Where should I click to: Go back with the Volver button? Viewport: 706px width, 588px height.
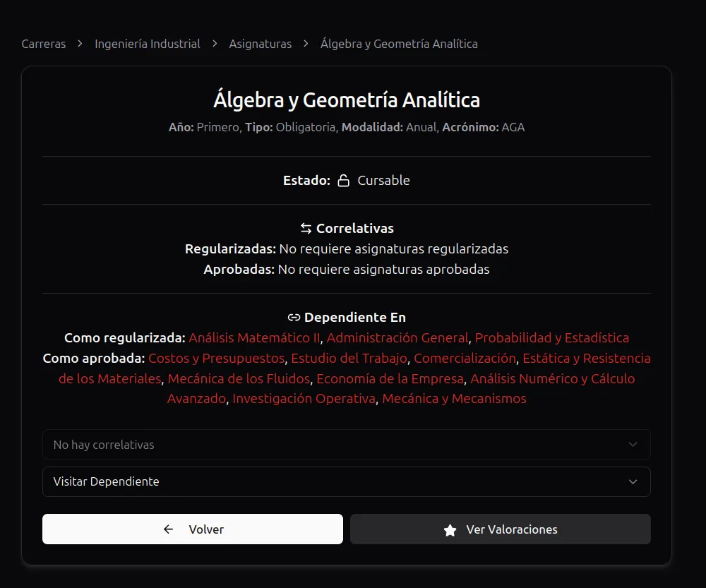(x=193, y=529)
